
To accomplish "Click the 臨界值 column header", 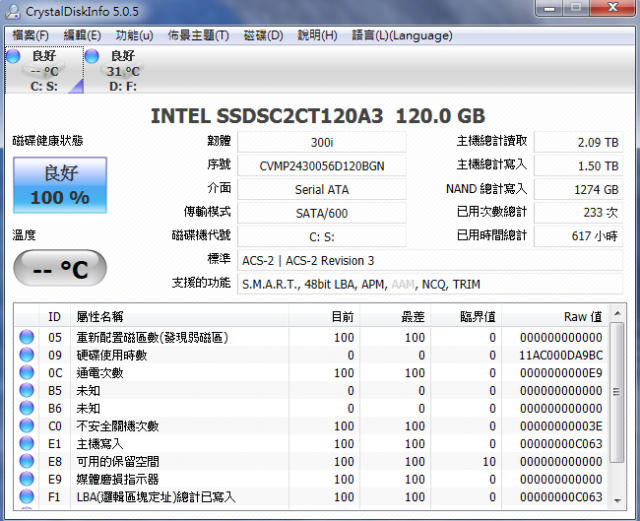I will point(466,316).
